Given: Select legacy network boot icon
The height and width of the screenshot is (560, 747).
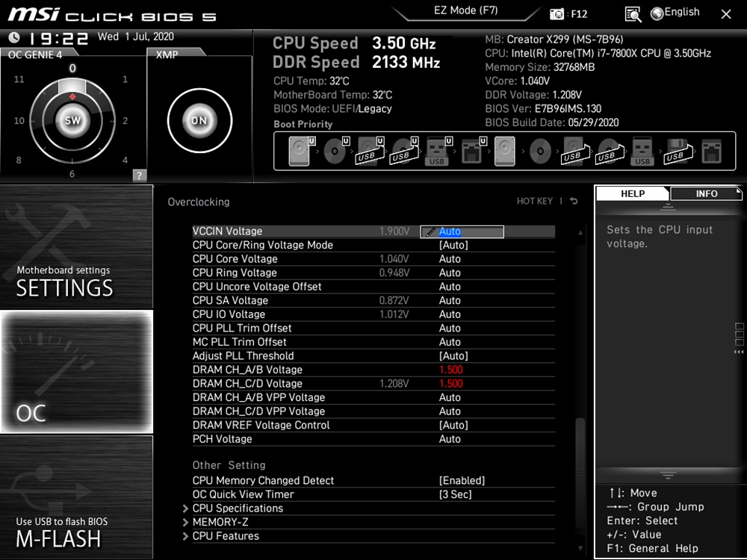Looking at the screenshot, I should click(712, 151).
